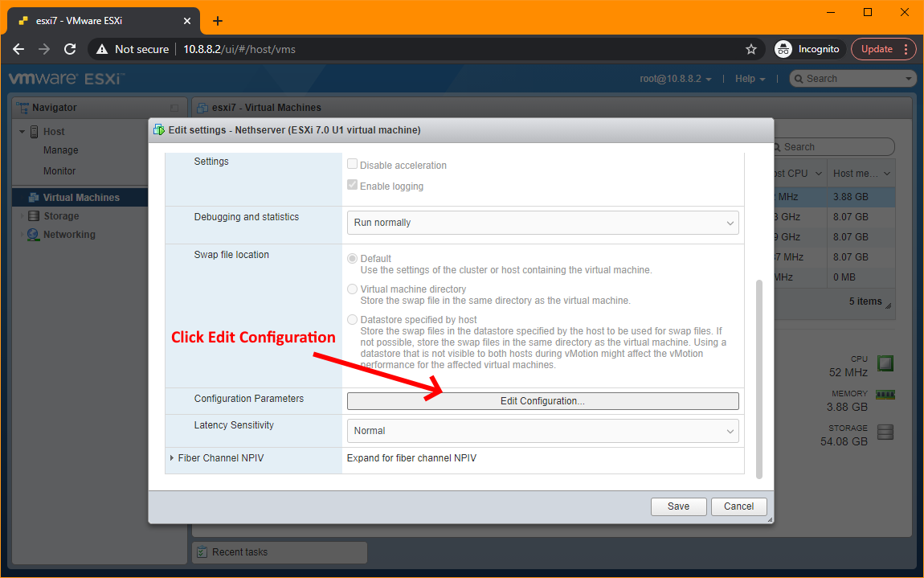Image resolution: width=924 pixels, height=578 pixels.
Task: Click the Navigator panel icon
Action: click(22, 108)
